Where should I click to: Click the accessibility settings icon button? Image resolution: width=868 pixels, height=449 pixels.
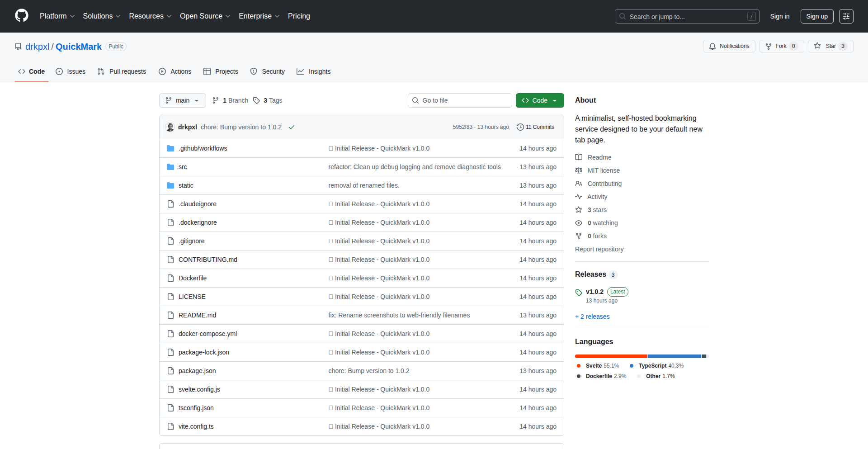(846, 16)
